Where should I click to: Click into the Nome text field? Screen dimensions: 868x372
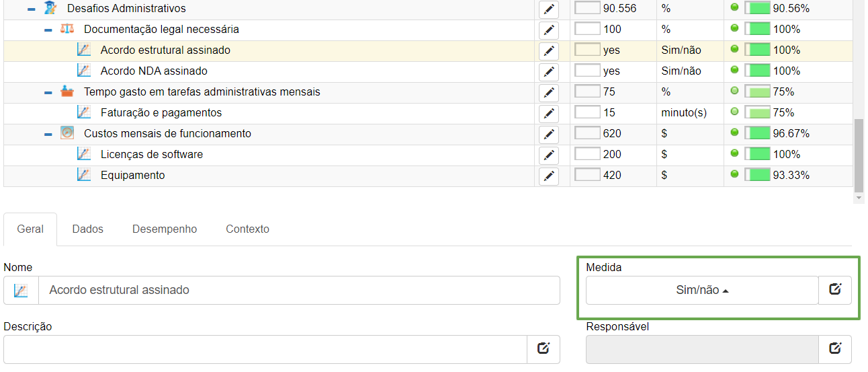(299, 291)
